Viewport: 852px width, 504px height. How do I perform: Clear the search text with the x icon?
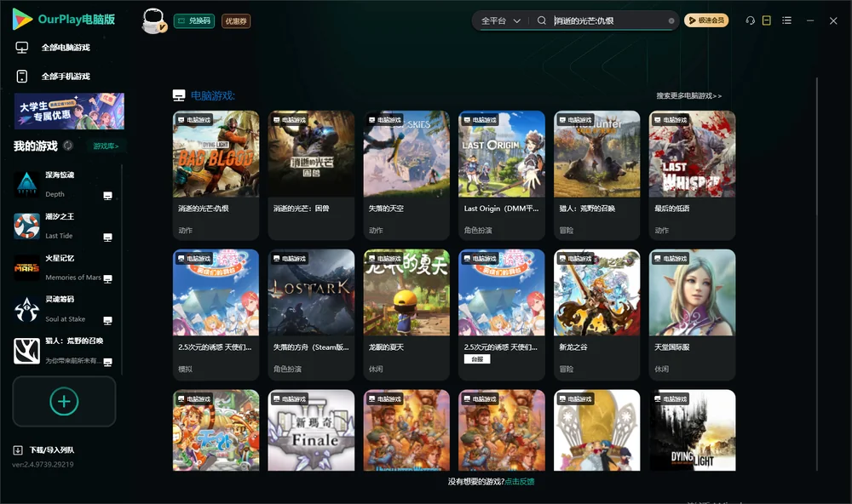[x=671, y=20]
